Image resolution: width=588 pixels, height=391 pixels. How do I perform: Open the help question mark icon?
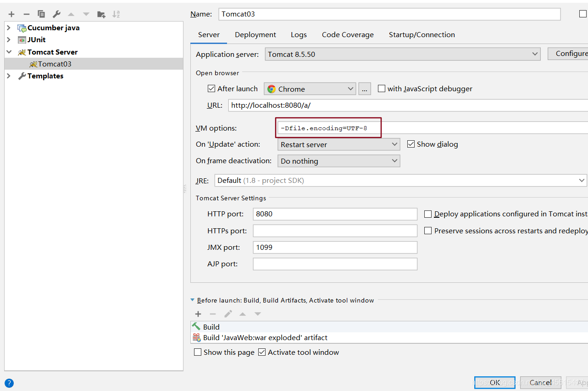[x=9, y=383]
